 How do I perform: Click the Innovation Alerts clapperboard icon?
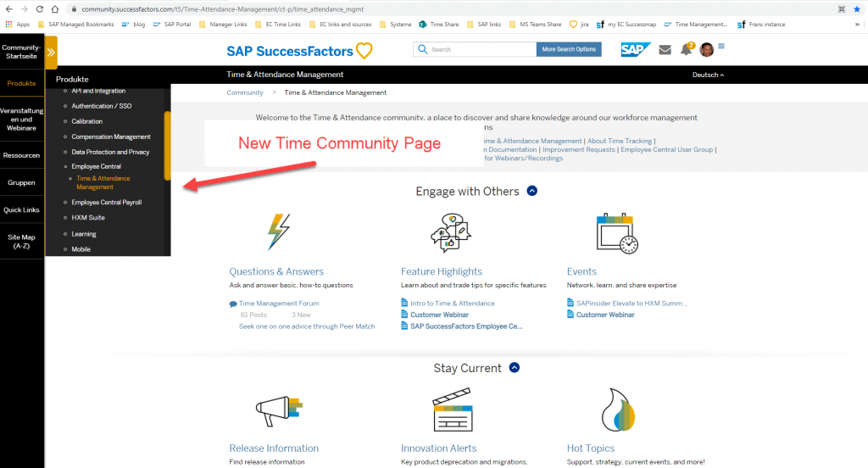(453, 409)
